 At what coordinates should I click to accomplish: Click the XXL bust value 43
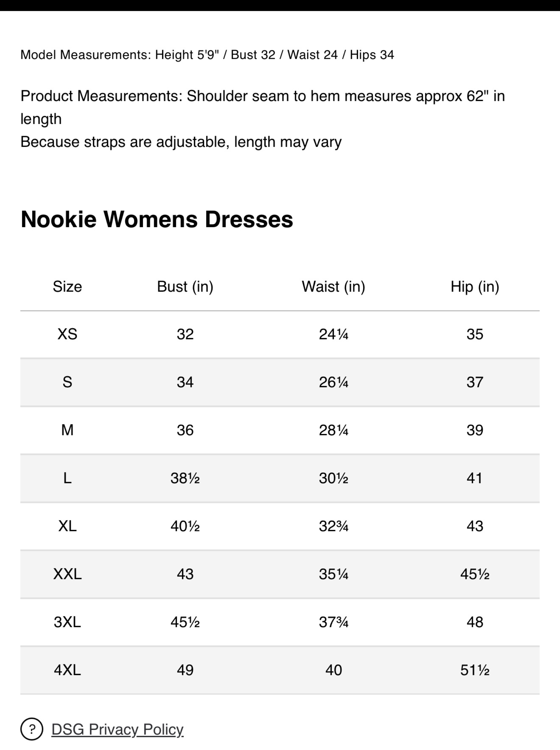pos(185,574)
